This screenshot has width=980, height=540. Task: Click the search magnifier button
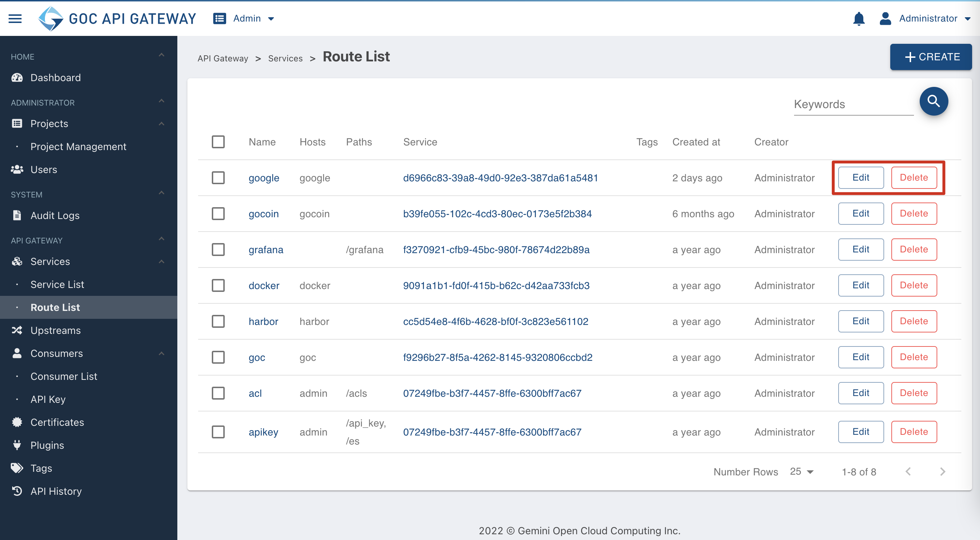tap(934, 101)
